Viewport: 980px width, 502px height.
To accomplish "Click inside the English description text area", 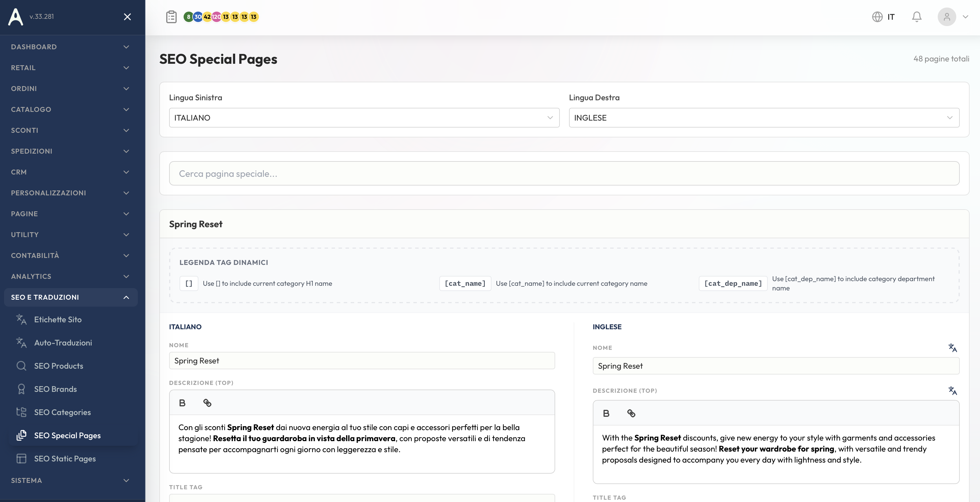I will tap(776, 454).
